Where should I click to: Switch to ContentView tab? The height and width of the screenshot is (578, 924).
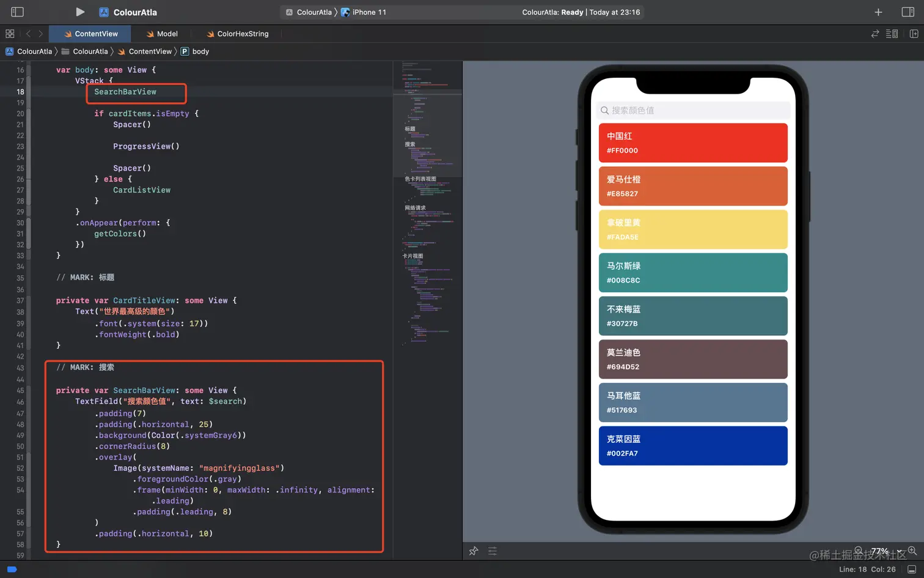pos(91,34)
